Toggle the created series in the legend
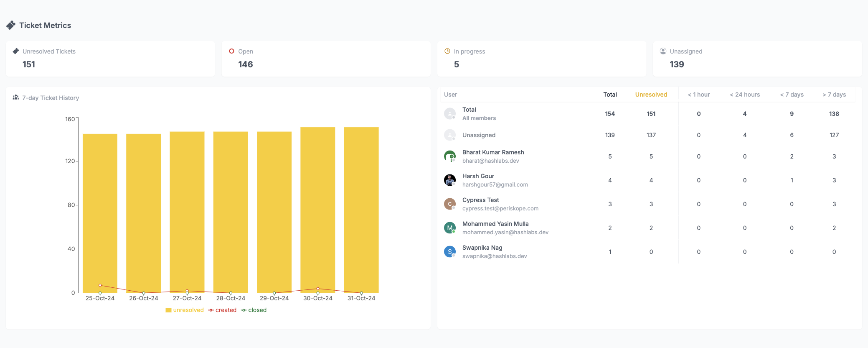The width and height of the screenshot is (868, 348). point(222,310)
